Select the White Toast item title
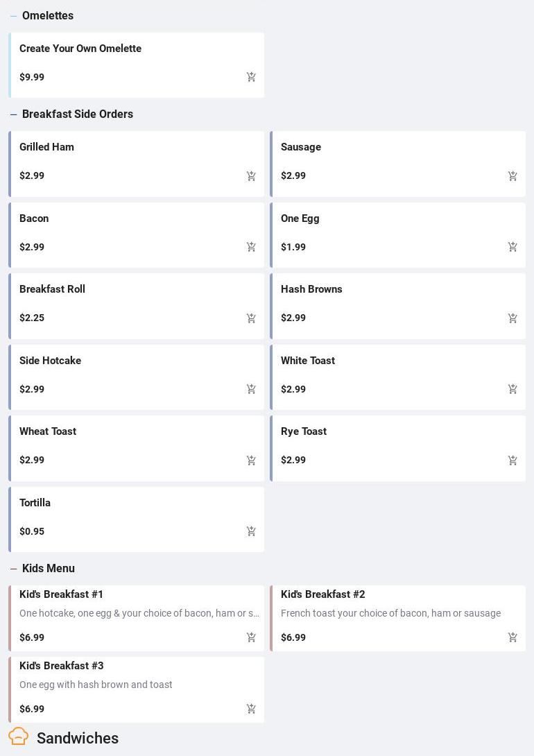Screen dimensions: 534x756 [x=308, y=361]
